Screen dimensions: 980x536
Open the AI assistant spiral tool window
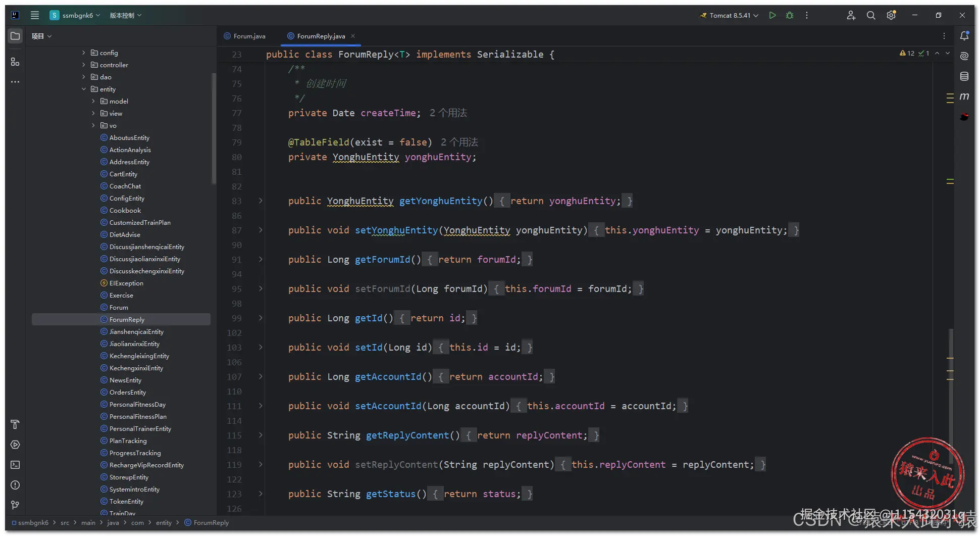(964, 56)
